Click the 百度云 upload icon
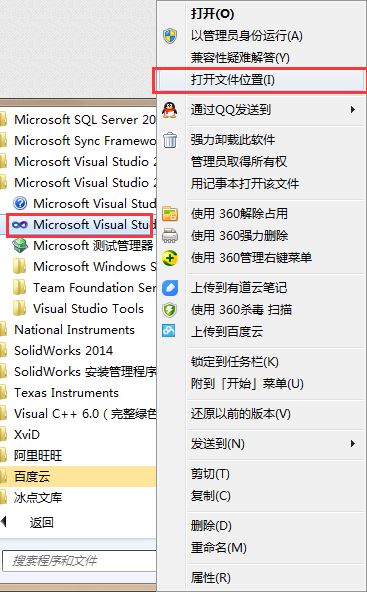This screenshot has width=367, height=592. pos(169,331)
